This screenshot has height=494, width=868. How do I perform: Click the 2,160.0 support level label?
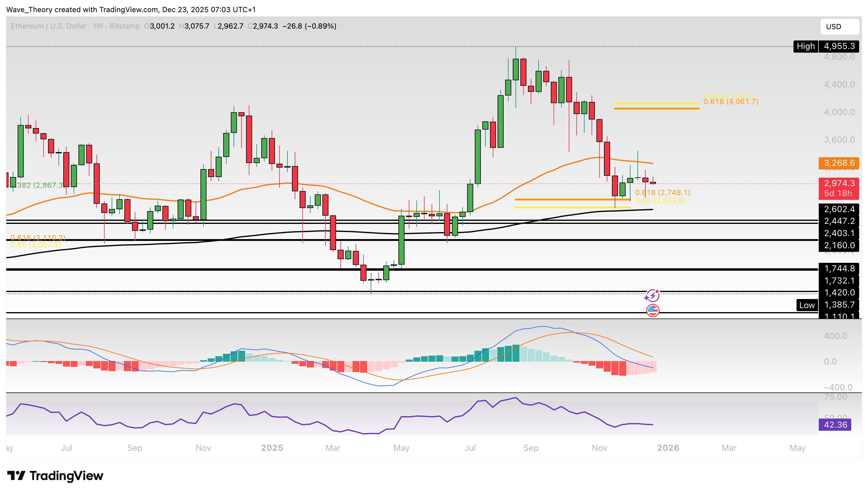tap(838, 245)
